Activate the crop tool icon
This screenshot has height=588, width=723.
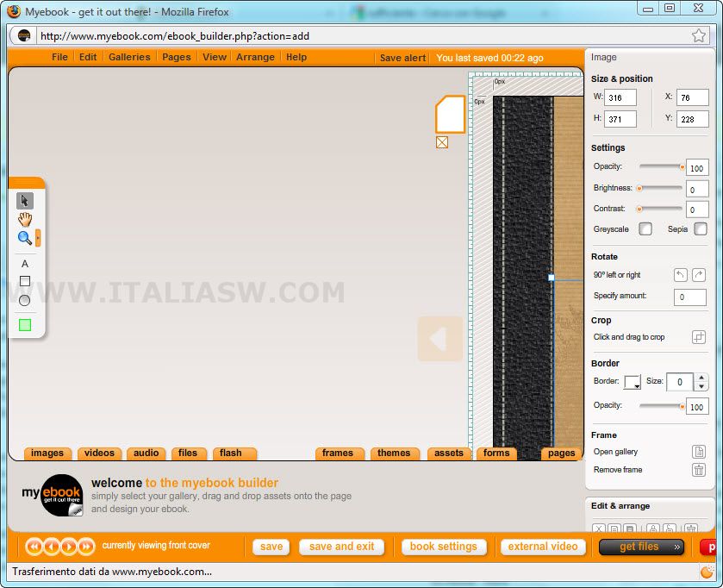pyautogui.click(x=699, y=337)
